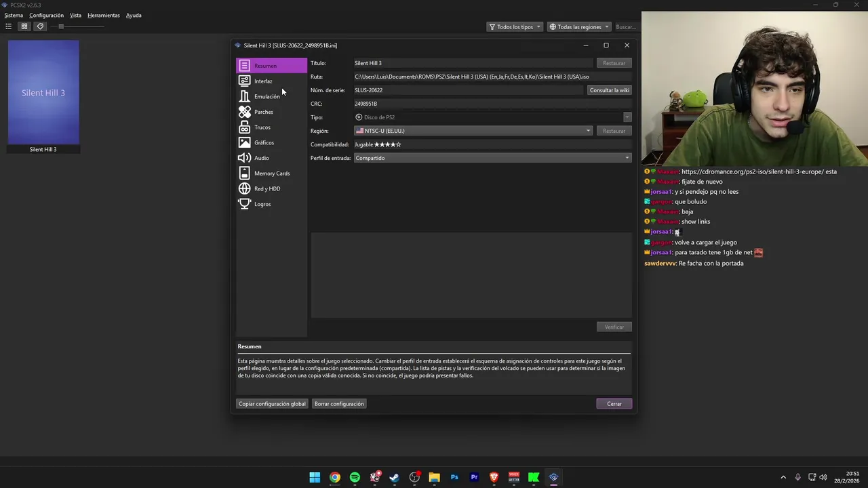Click the Audio speaker icon in sidebar
The image size is (868, 488).
click(x=244, y=158)
